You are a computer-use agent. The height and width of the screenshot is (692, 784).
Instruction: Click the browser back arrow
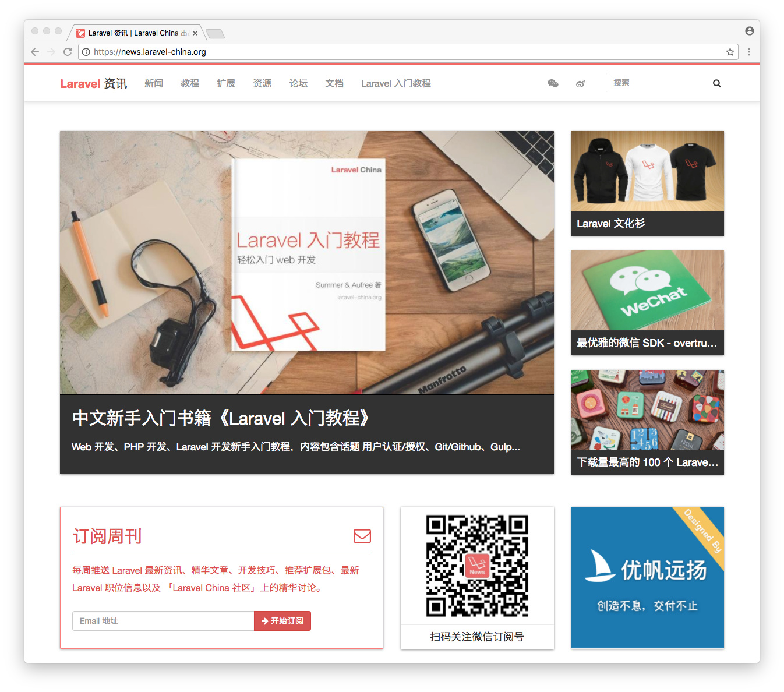point(35,52)
